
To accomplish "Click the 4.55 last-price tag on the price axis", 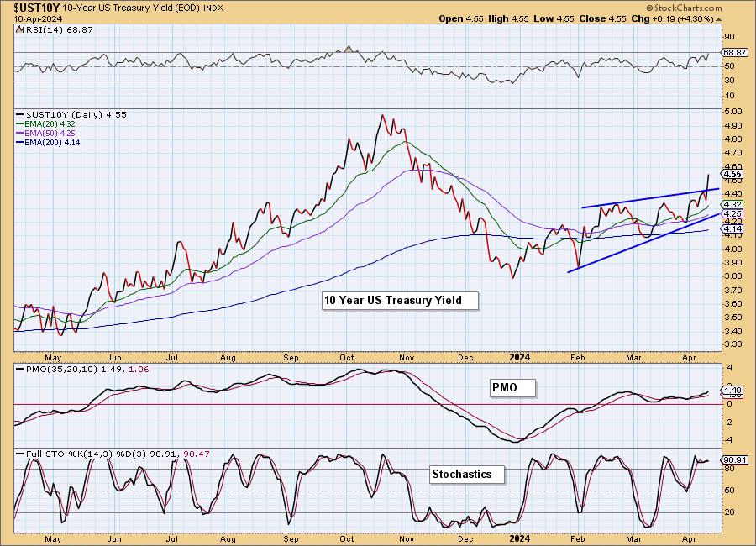I will 732,174.
